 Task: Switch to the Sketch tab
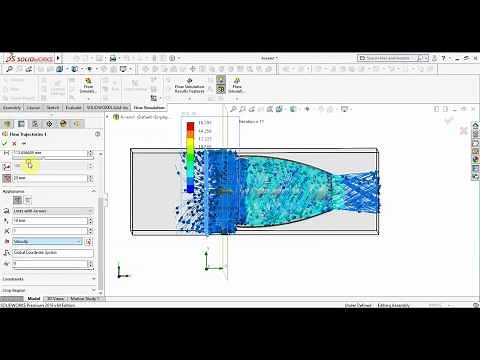click(53, 108)
